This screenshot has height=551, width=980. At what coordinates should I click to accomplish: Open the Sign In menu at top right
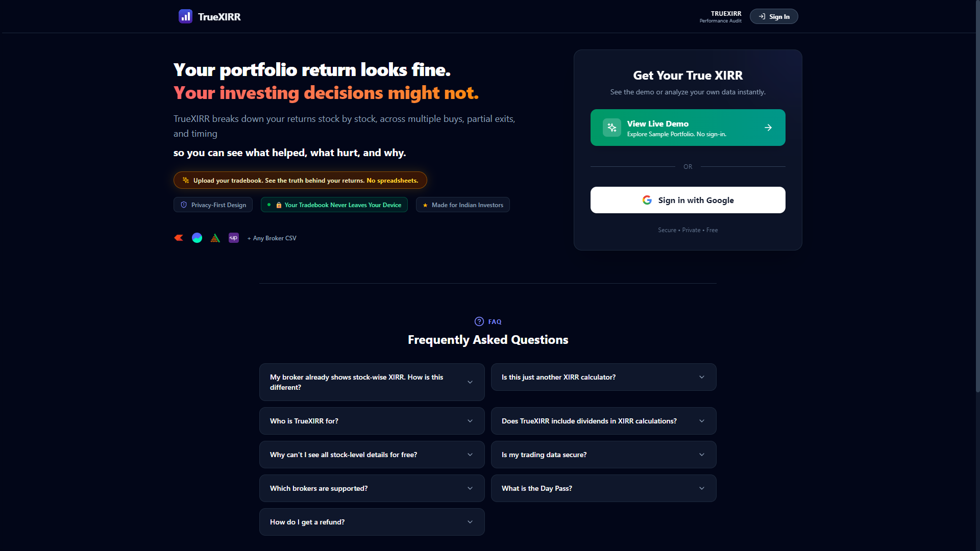click(774, 16)
